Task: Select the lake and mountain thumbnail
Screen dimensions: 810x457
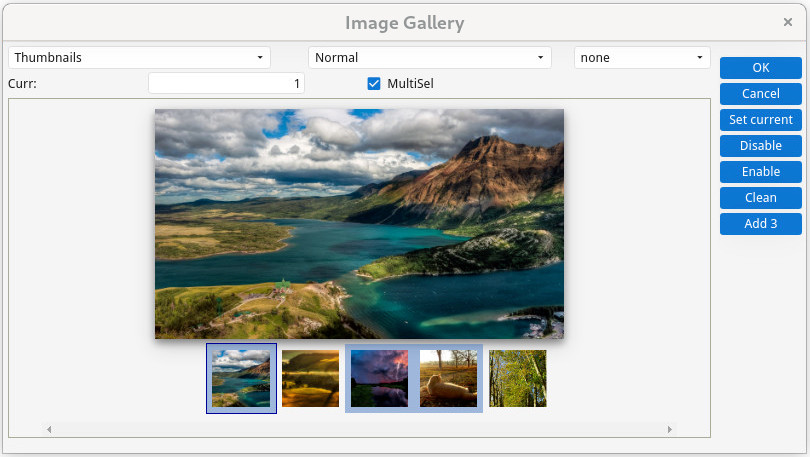Action: [x=241, y=379]
